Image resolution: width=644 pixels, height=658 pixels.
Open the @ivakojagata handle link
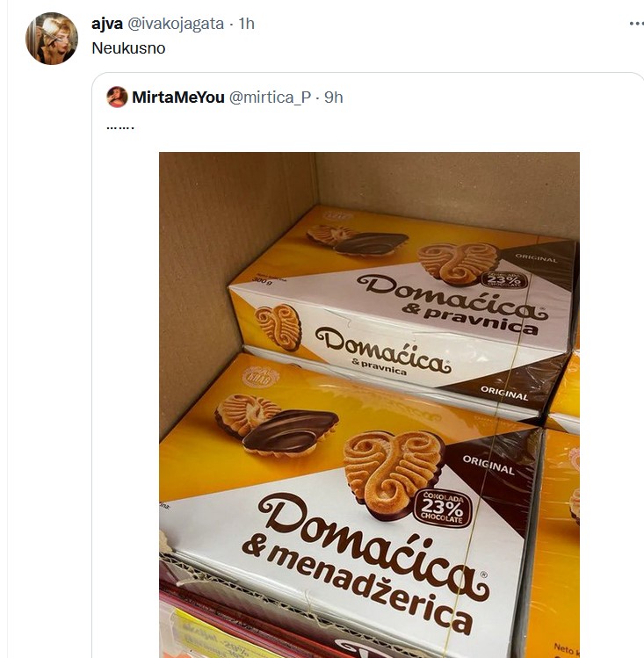176,24
